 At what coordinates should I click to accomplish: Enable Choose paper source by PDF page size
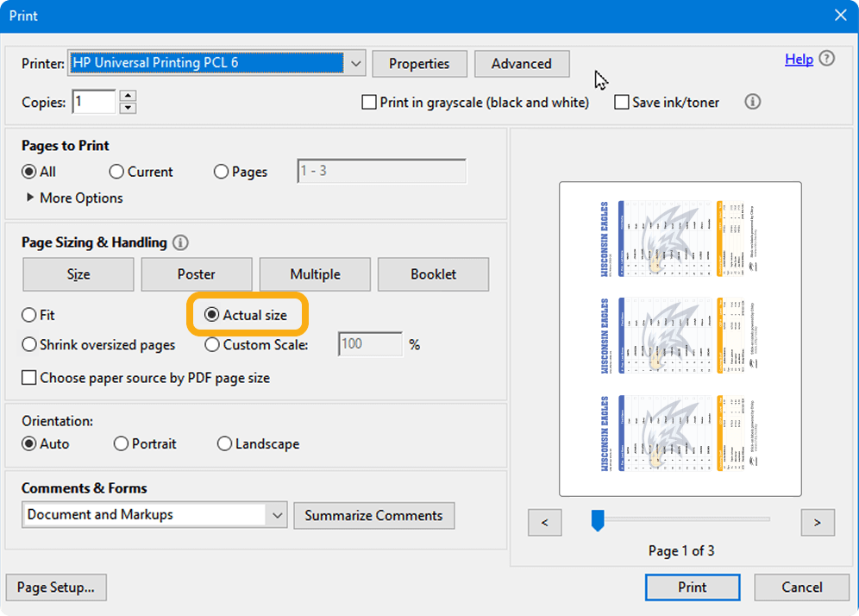(28, 378)
